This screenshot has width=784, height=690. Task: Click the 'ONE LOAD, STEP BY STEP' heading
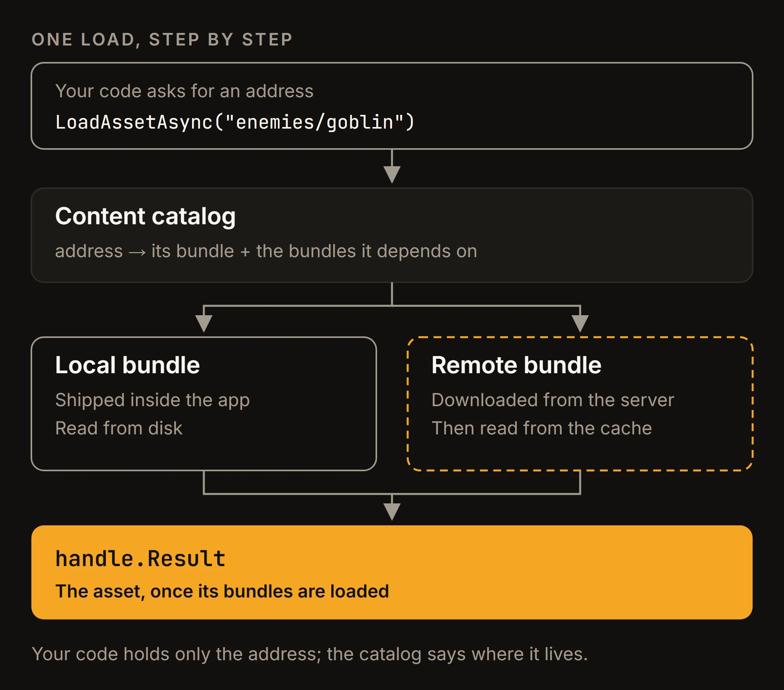(x=162, y=40)
